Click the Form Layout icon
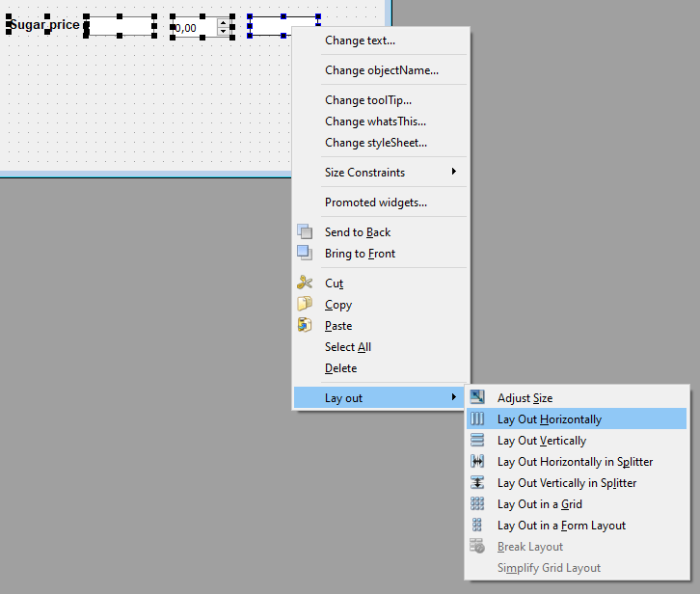The image size is (700, 594). coord(477,525)
